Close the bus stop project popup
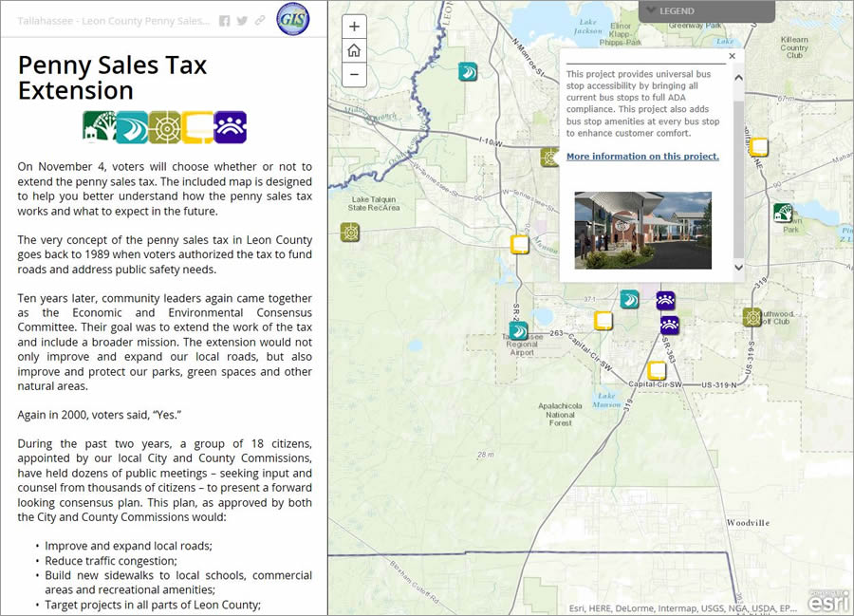Screen dimensions: 854x616 click(732, 56)
